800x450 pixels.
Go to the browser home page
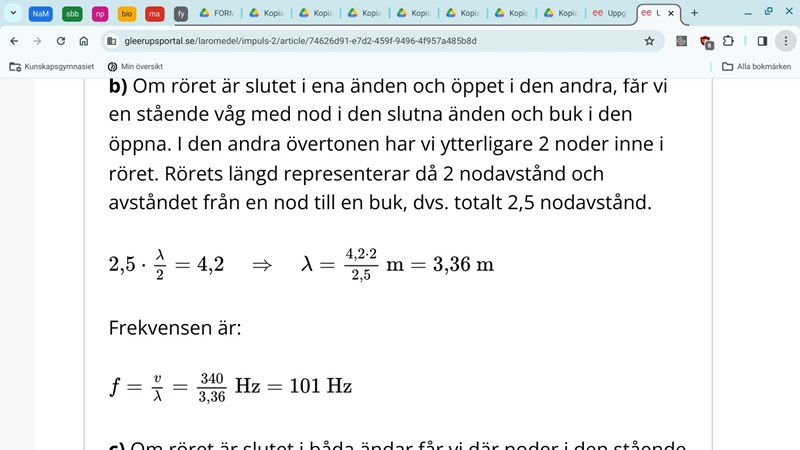pyautogui.click(x=84, y=41)
